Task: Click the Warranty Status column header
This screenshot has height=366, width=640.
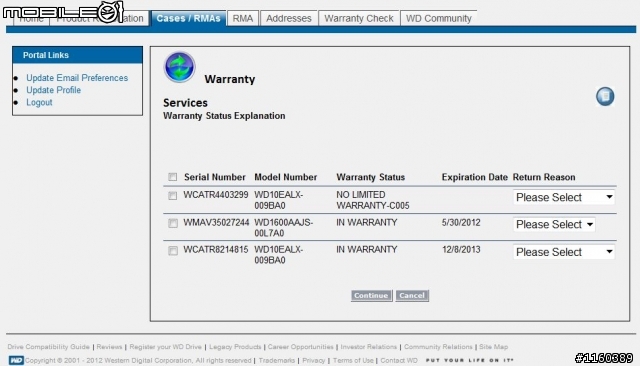Action: pos(370,177)
